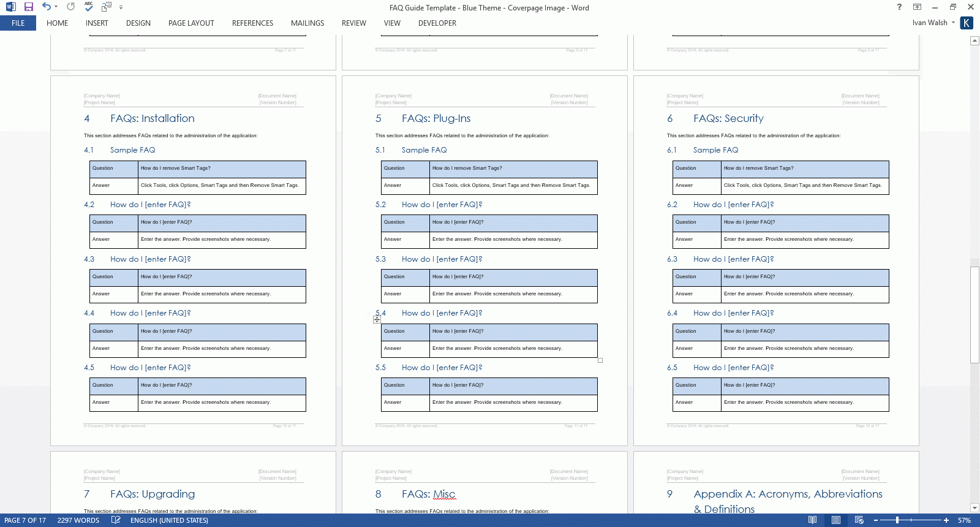Click the vertical scrollbar down arrow

point(974,508)
